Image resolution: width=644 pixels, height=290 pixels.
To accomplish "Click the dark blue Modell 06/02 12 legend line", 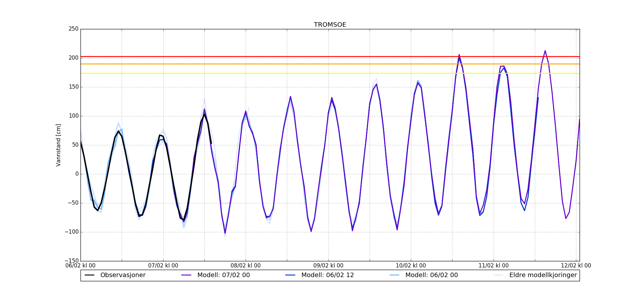I will point(290,275).
